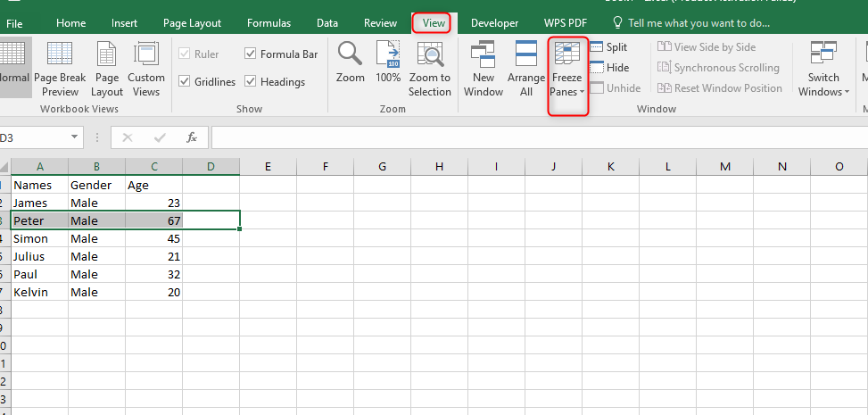Click the Insert Function fx button
The height and width of the screenshot is (415, 868).
point(192,137)
